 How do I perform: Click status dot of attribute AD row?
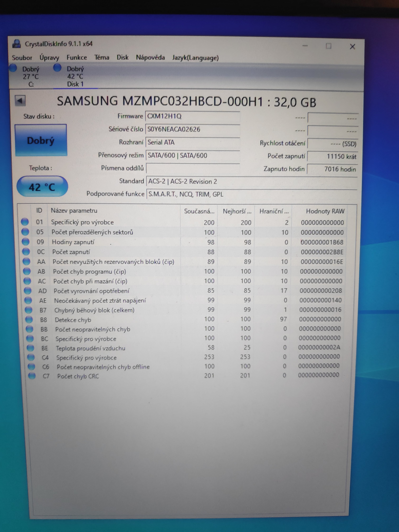coord(27,291)
